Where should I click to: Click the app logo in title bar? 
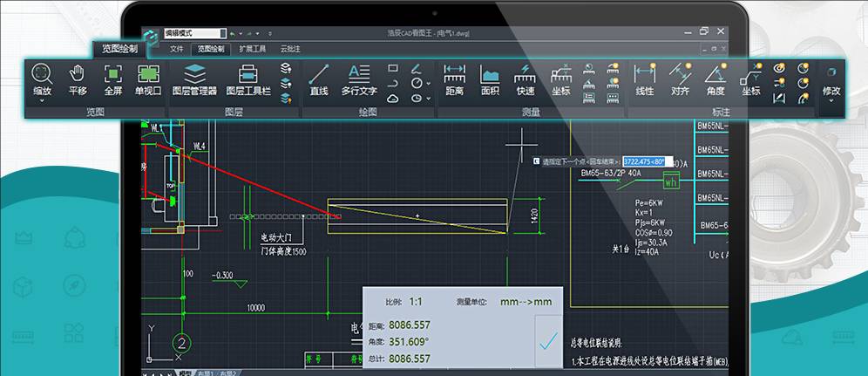tap(151, 38)
